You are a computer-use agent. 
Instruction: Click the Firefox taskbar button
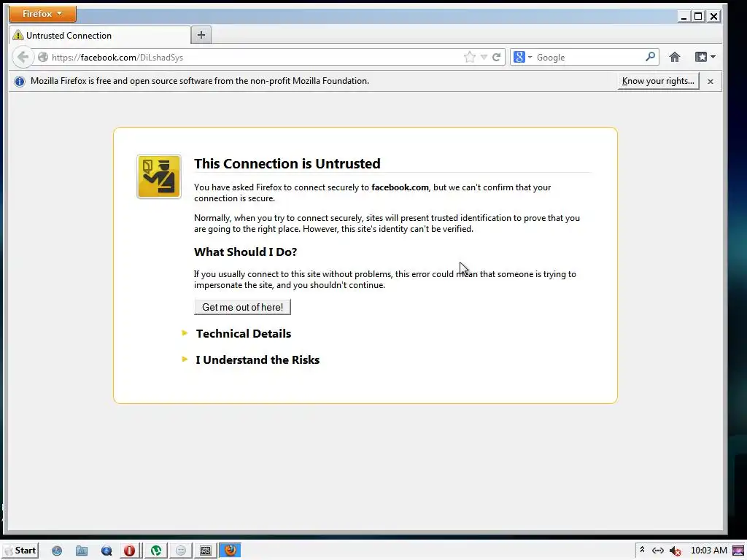pos(230,551)
